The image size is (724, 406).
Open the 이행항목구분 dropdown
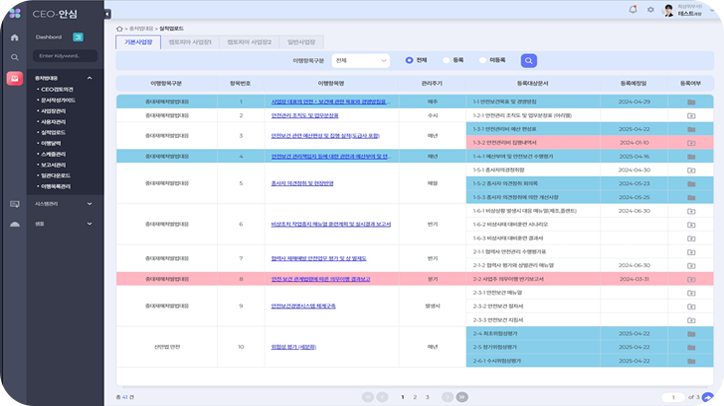[x=360, y=60]
